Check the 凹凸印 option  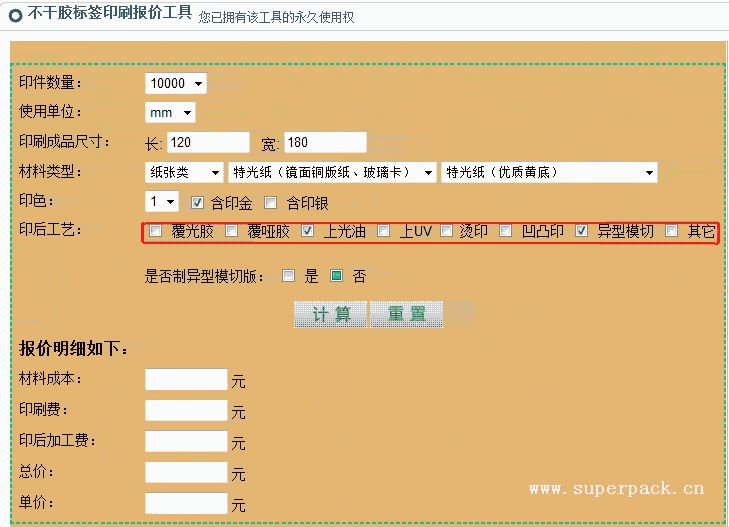(x=507, y=232)
